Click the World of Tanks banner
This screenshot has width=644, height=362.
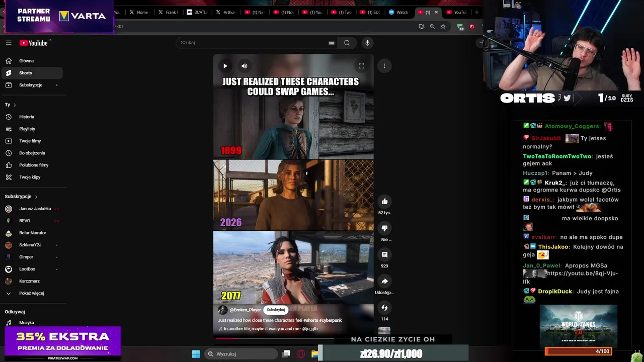pos(579,326)
